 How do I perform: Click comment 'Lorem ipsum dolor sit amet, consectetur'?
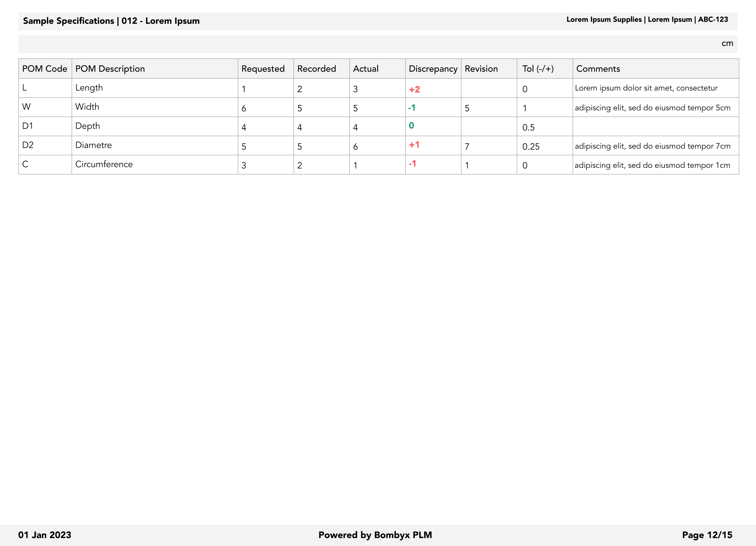click(x=646, y=88)
